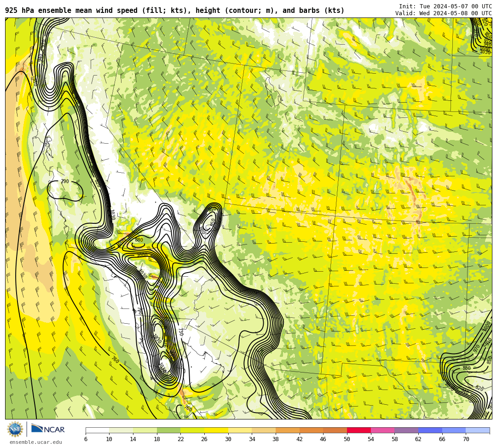This screenshot has width=497, height=448.
Task: Click the colorbar tick label '54'
Action: [370, 439]
